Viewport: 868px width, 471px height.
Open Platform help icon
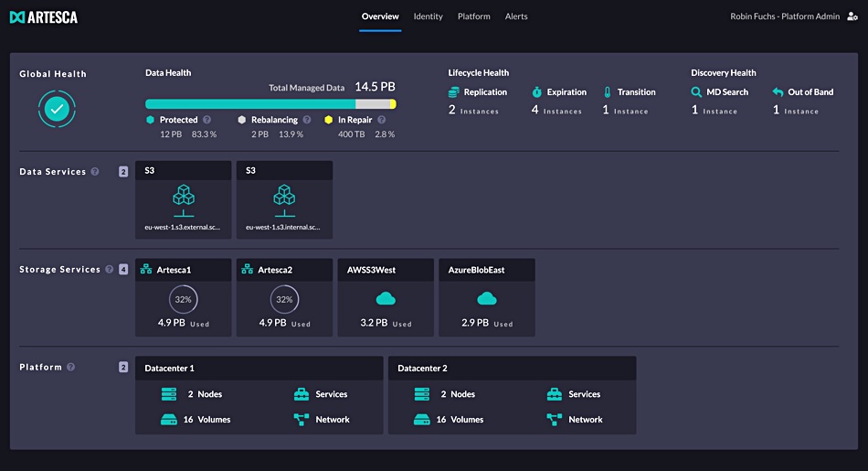click(71, 367)
